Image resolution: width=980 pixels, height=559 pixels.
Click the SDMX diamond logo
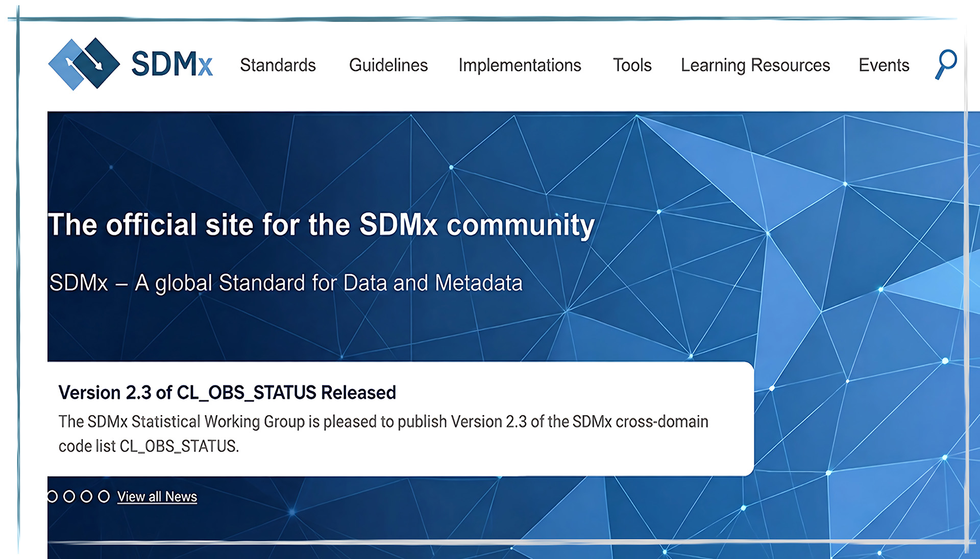click(84, 64)
